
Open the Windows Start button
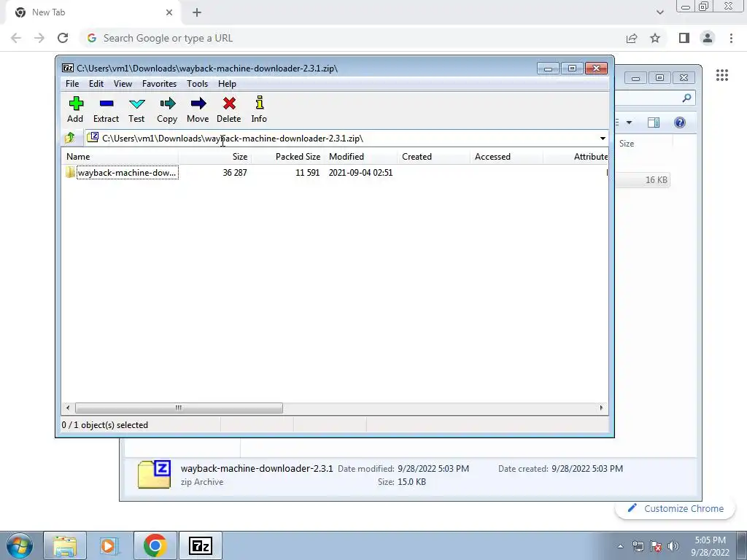(20, 545)
